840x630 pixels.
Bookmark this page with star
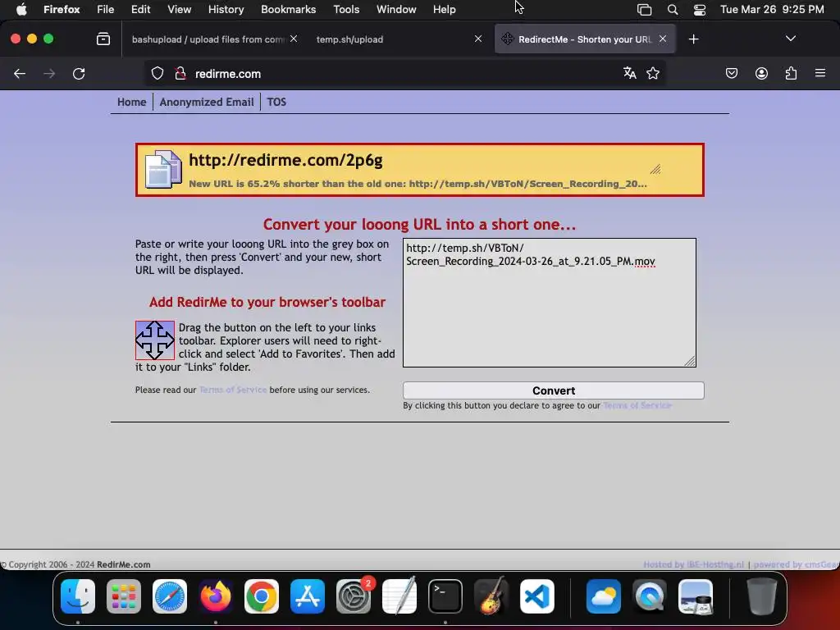coord(652,73)
